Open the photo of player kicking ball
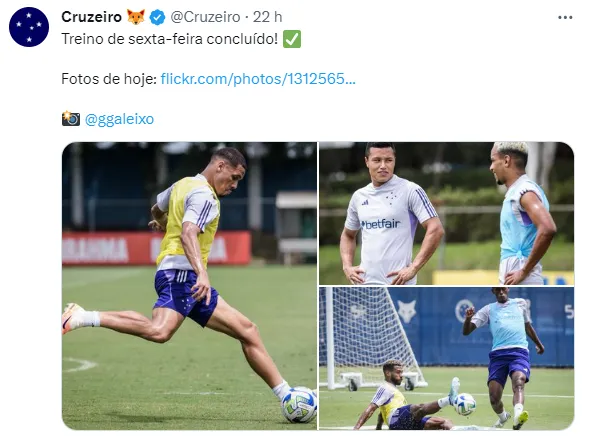This screenshot has width=591, height=436. click(189, 286)
